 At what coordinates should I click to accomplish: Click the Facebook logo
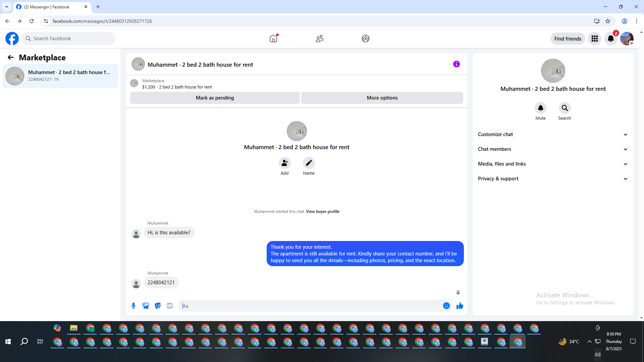pyautogui.click(x=12, y=39)
